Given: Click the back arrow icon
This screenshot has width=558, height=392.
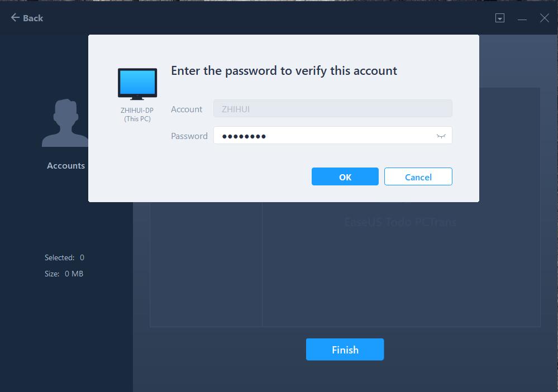Looking at the screenshot, I should tap(15, 17).
